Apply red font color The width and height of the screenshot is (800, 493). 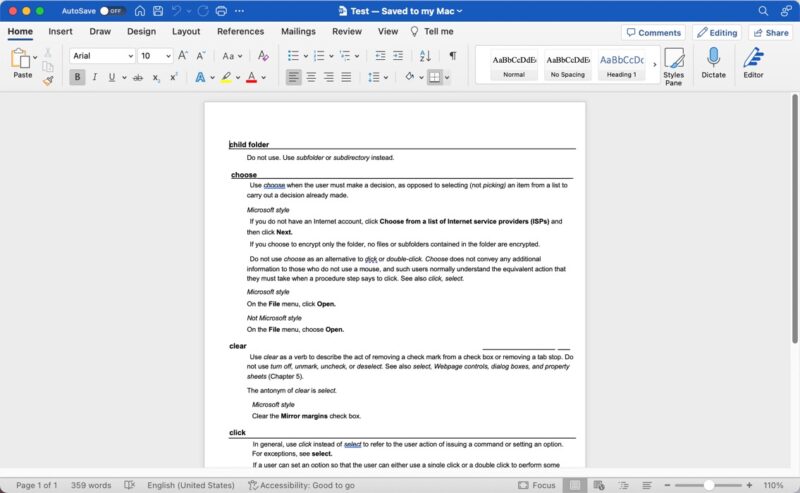pyautogui.click(x=252, y=77)
